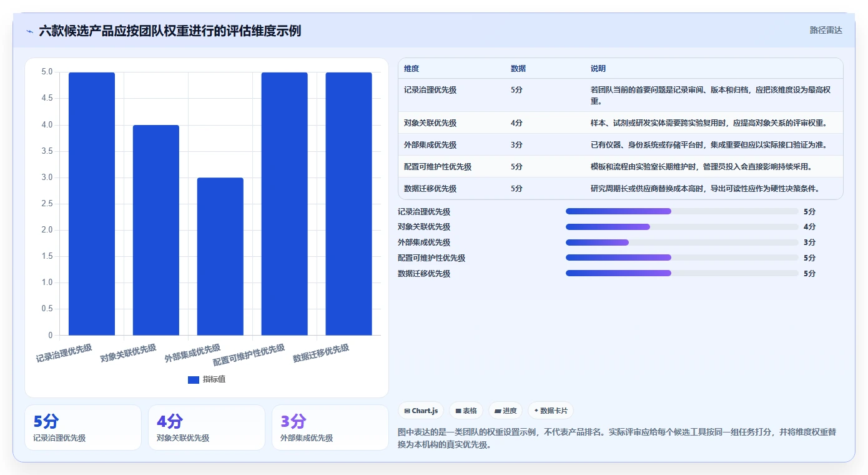The height and width of the screenshot is (475, 868).
Task: Click the 对象关联优先级 bar in chart
Action: tap(156, 230)
